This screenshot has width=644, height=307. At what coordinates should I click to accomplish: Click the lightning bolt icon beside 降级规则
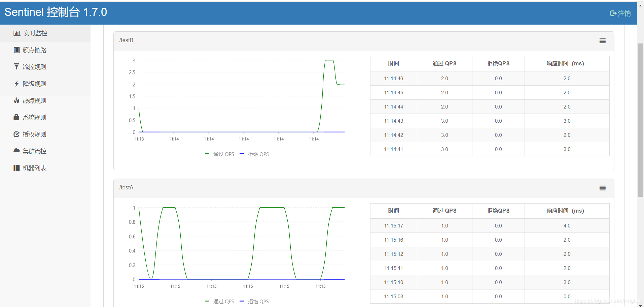coord(16,84)
